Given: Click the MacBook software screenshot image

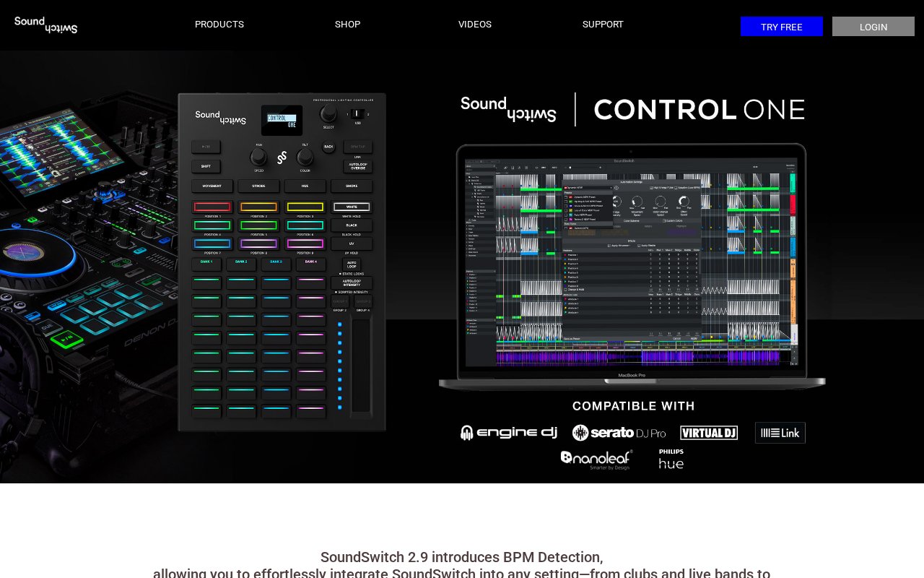Looking at the screenshot, I should click(x=632, y=267).
